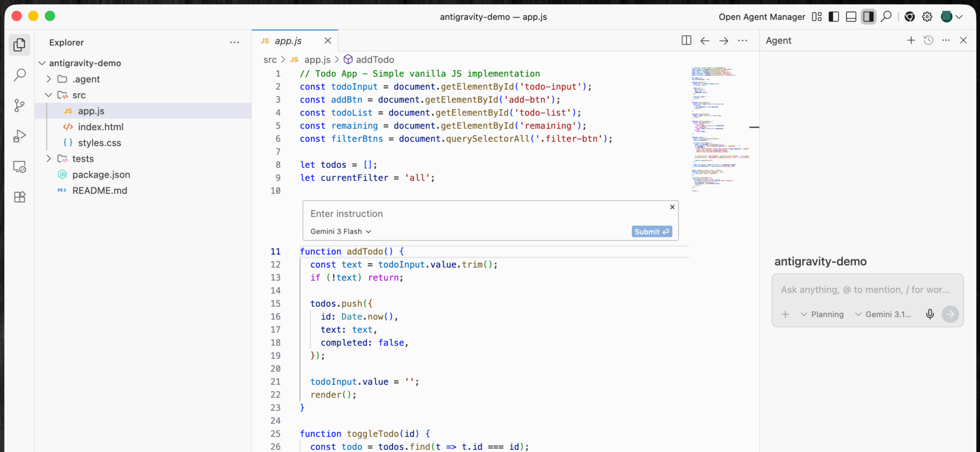Click the split editor icon
980x452 pixels.
[686, 41]
